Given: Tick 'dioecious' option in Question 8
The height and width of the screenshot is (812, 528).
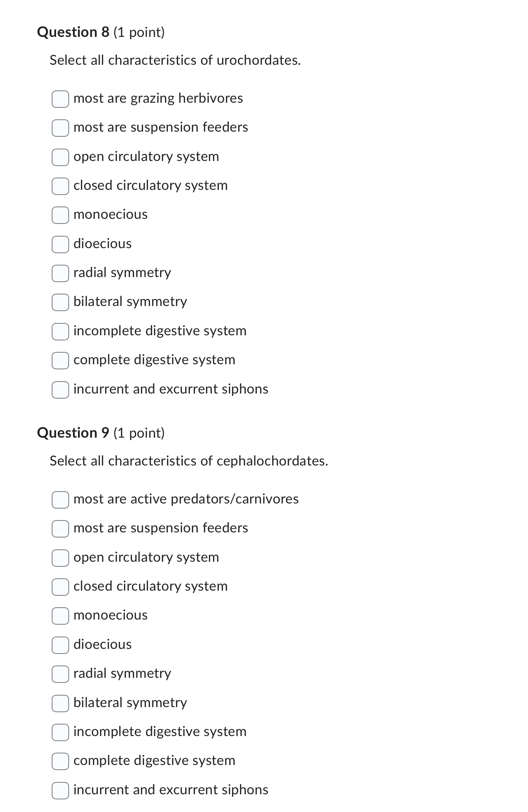Looking at the screenshot, I should (x=60, y=245).
